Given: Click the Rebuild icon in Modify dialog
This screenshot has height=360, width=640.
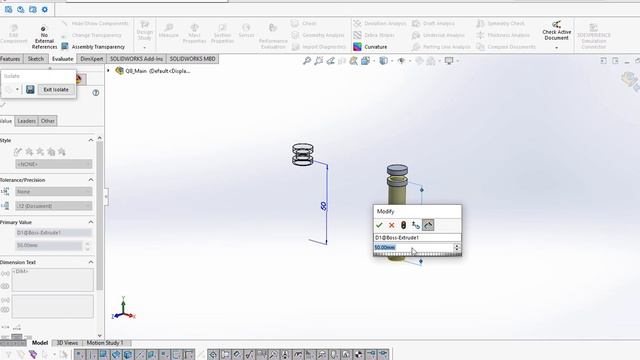Looking at the screenshot, I should point(403,225).
